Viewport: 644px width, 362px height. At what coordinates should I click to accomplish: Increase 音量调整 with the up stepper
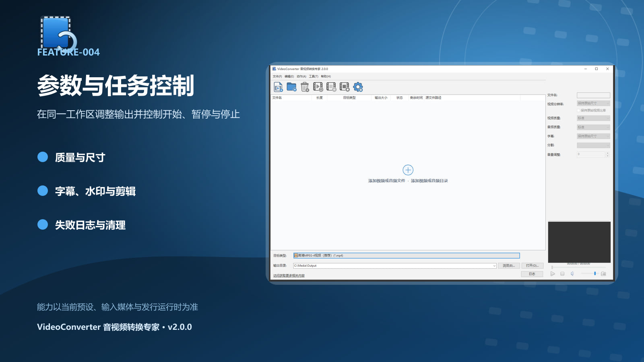(x=608, y=153)
